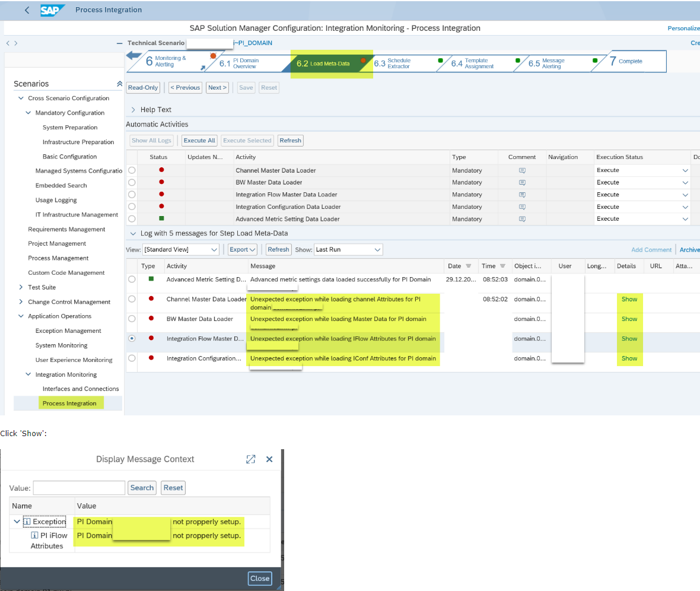Click Execute All button

click(199, 140)
